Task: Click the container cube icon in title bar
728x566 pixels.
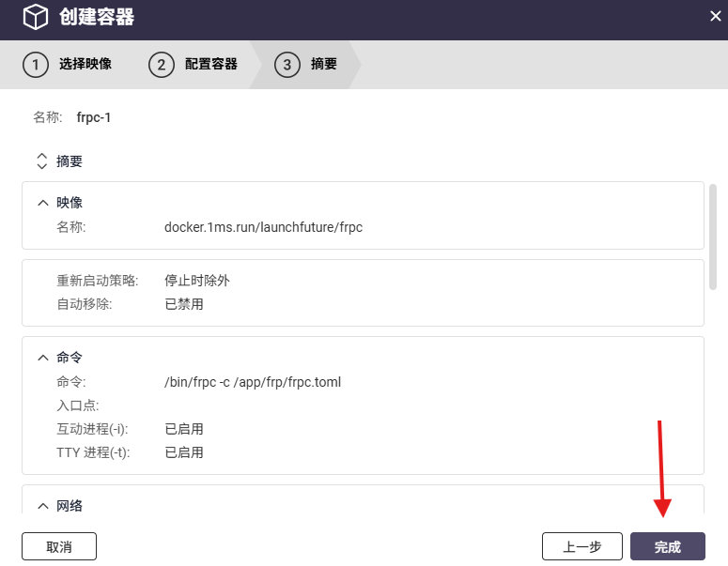Action: [36, 17]
